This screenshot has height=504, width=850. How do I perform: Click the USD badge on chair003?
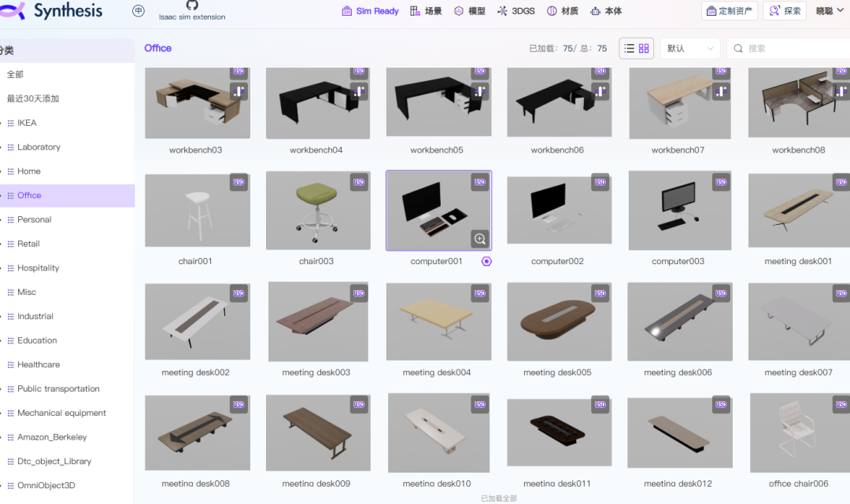click(x=359, y=182)
